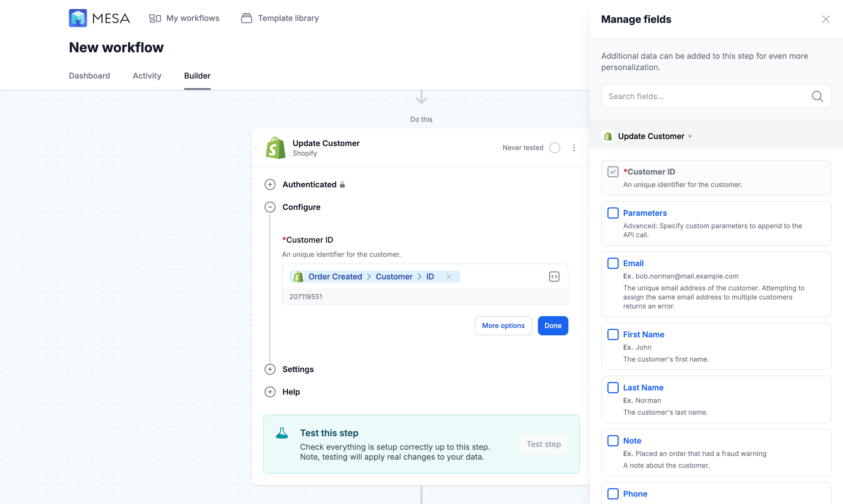
Task: Expand the Update Customer group arrow
Action: point(690,136)
